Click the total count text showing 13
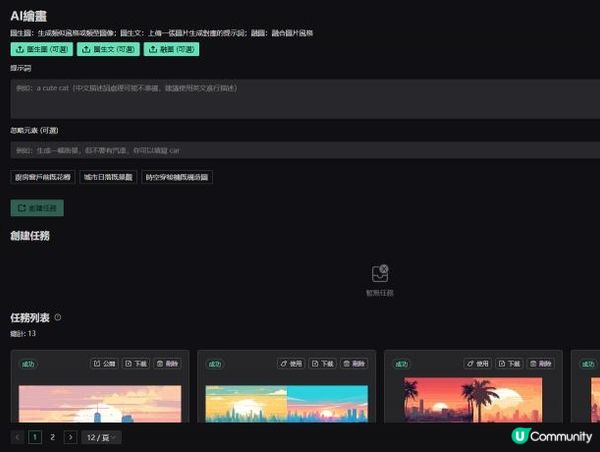600x452 pixels. [x=23, y=333]
